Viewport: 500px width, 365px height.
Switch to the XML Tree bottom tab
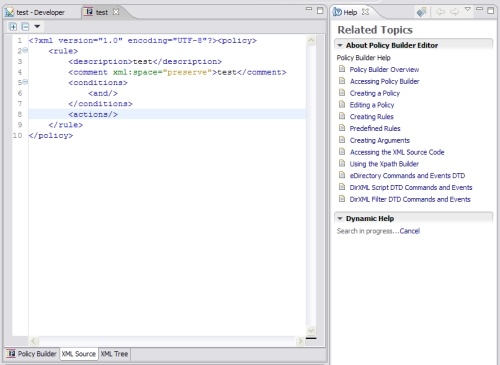(114, 354)
